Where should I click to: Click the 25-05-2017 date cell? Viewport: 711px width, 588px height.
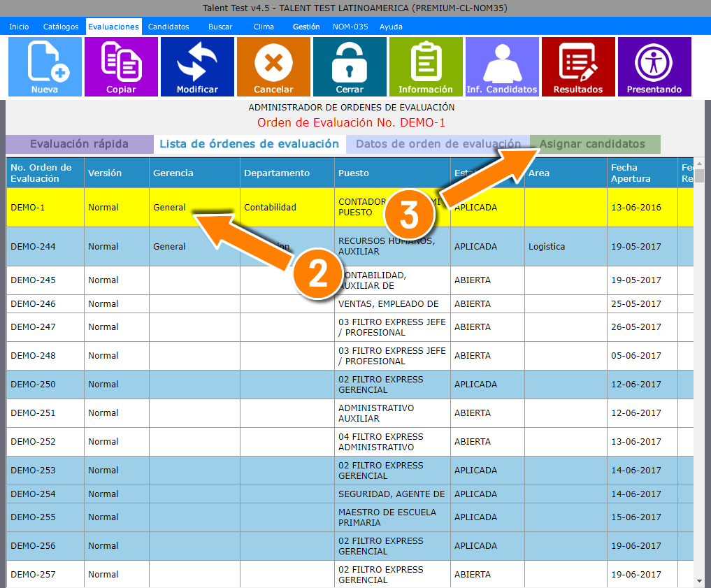point(642,303)
